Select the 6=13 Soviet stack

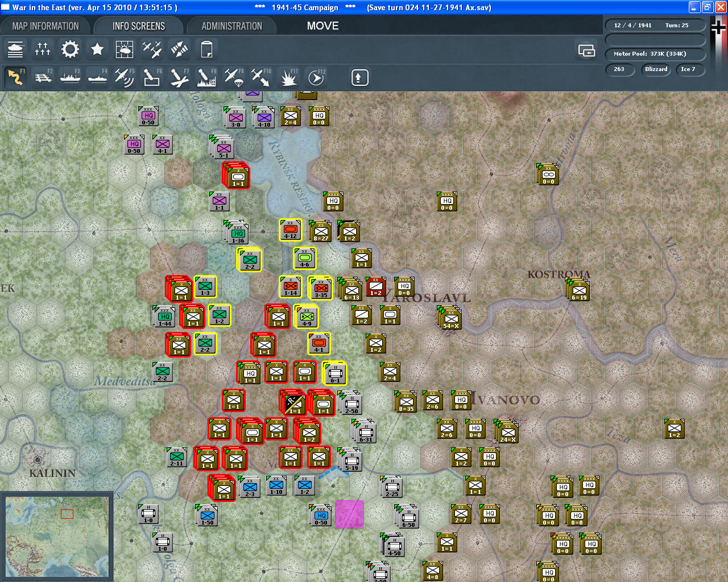coord(350,289)
